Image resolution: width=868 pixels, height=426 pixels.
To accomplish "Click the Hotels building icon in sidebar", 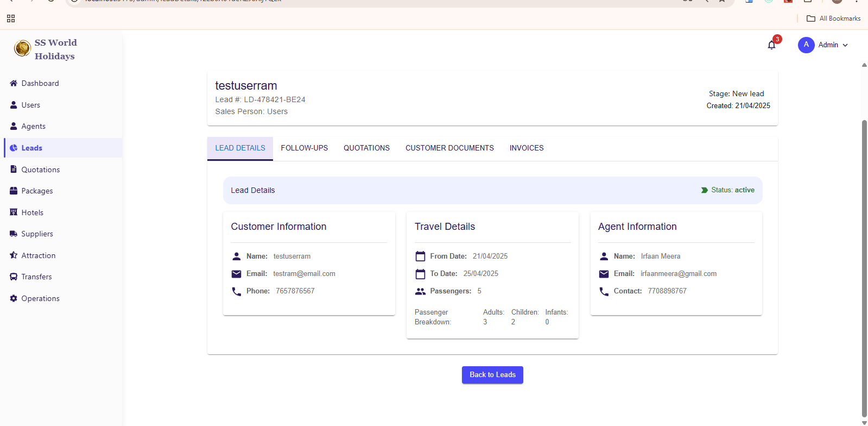I will coord(14,212).
